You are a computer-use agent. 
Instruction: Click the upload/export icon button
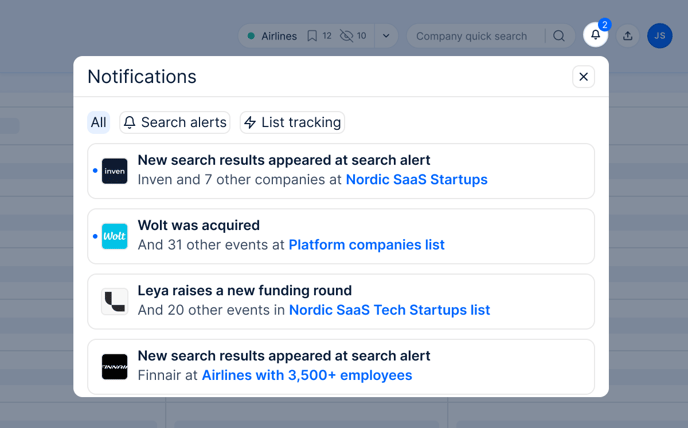627,36
